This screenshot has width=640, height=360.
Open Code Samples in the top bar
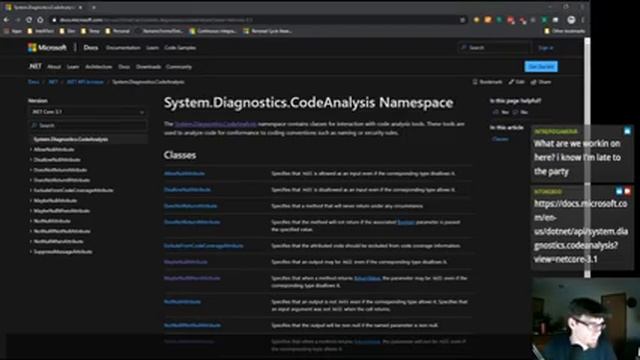[x=180, y=48]
